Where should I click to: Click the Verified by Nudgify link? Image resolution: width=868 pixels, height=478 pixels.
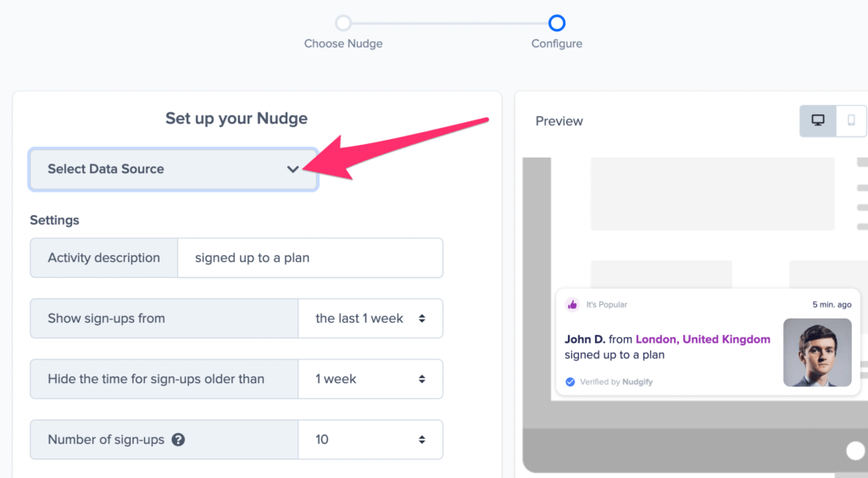pyautogui.click(x=616, y=381)
